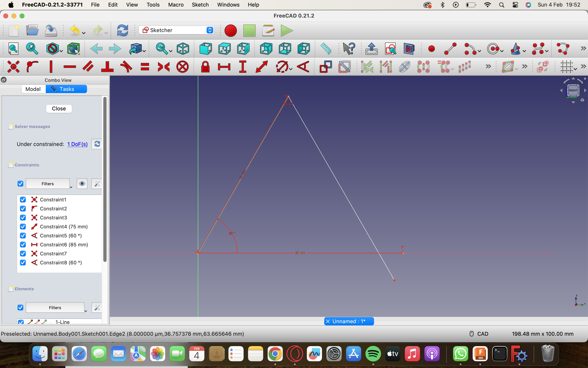Uncheck Constraint3 checkbox
The height and width of the screenshot is (368, 588).
(x=23, y=218)
